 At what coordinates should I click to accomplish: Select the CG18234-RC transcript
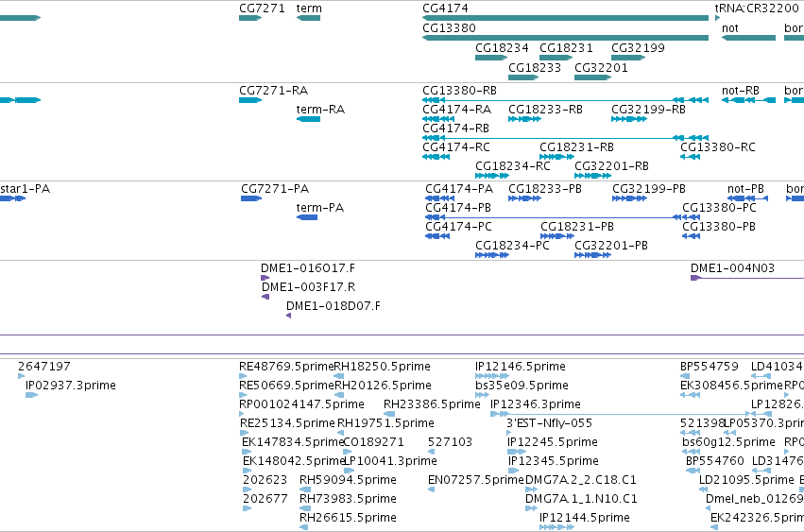click(492, 176)
